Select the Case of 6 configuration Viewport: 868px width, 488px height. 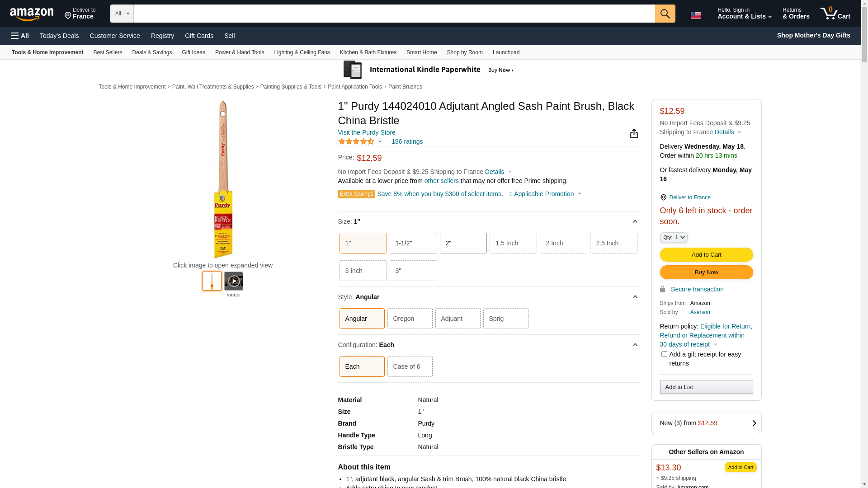[410, 366]
